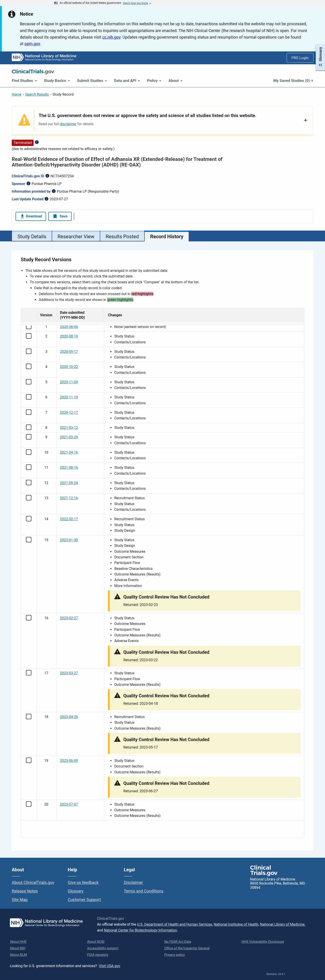Open the full disclaimer link
Screen dimensions: 325x980
pos(68,124)
